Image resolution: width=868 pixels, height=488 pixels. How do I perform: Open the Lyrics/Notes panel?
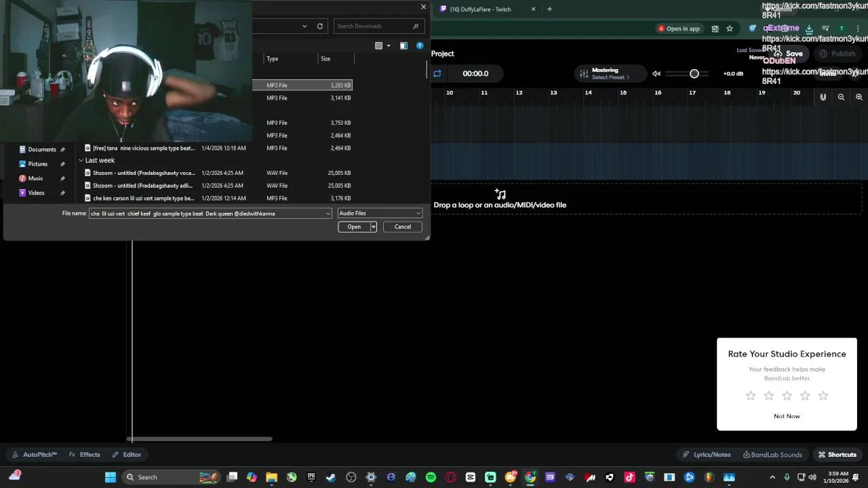point(706,455)
